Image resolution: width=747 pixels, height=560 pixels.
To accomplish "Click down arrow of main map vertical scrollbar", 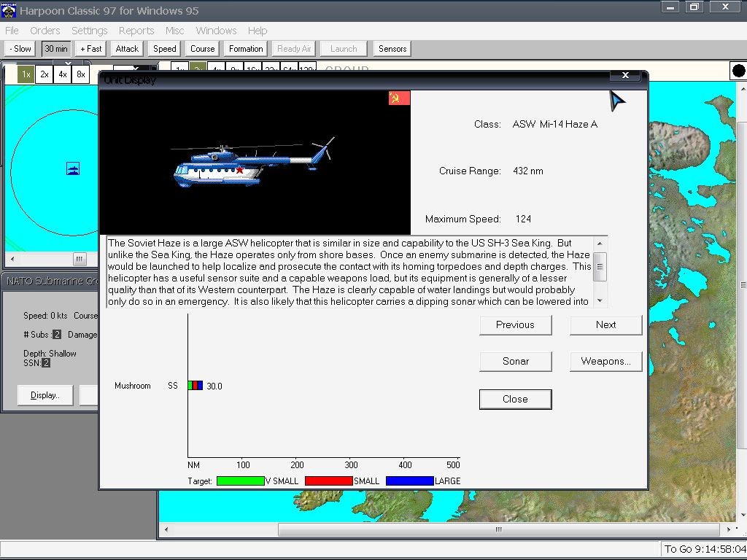I will 743,516.
